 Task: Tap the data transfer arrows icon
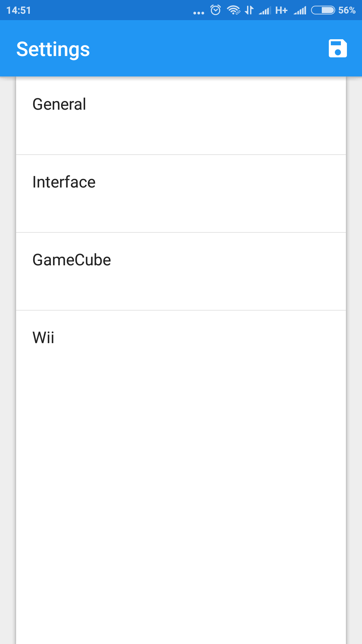pyautogui.click(x=249, y=10)
